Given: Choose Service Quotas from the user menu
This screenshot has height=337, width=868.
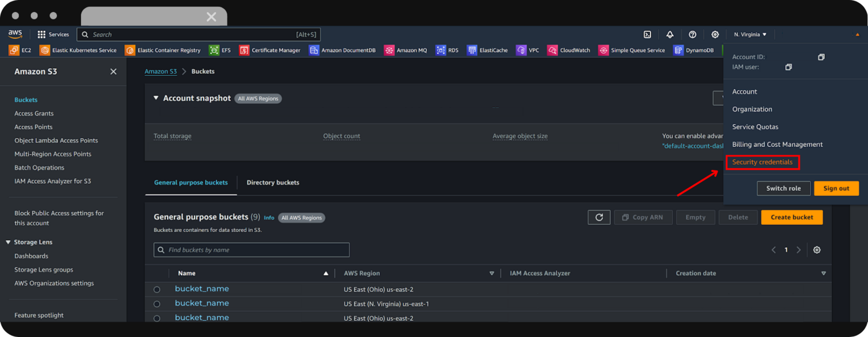Looking at the screenshot, I should point(755,127).
